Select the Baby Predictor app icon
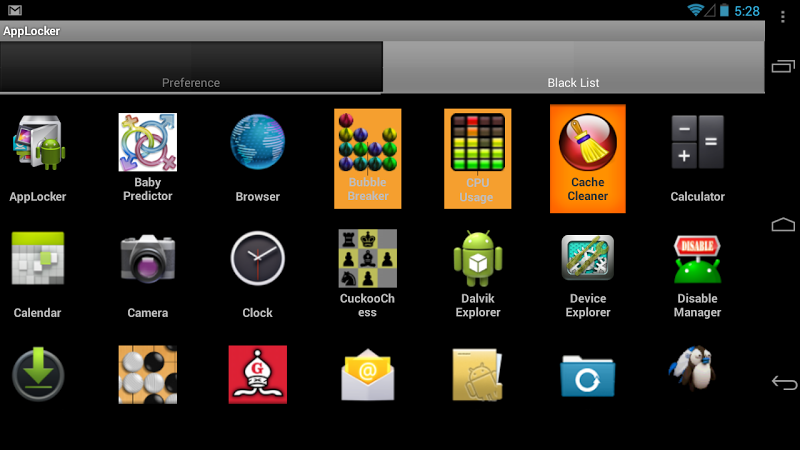 (x=147, y=142)
